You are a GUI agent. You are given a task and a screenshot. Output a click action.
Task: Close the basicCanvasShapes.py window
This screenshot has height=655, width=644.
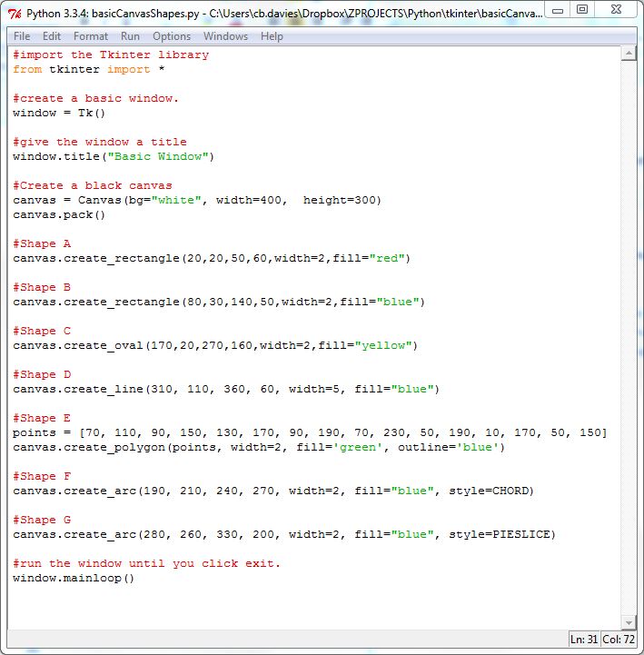click(616, 10)
